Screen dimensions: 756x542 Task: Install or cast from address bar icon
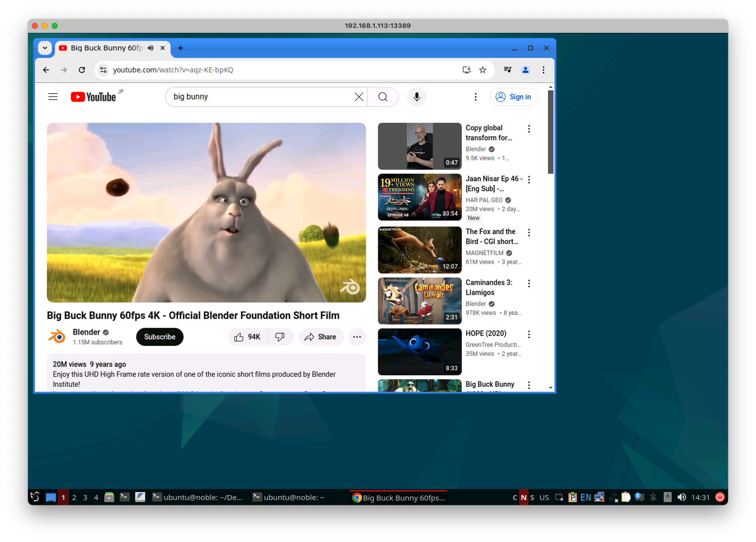(x=466, y=70)
